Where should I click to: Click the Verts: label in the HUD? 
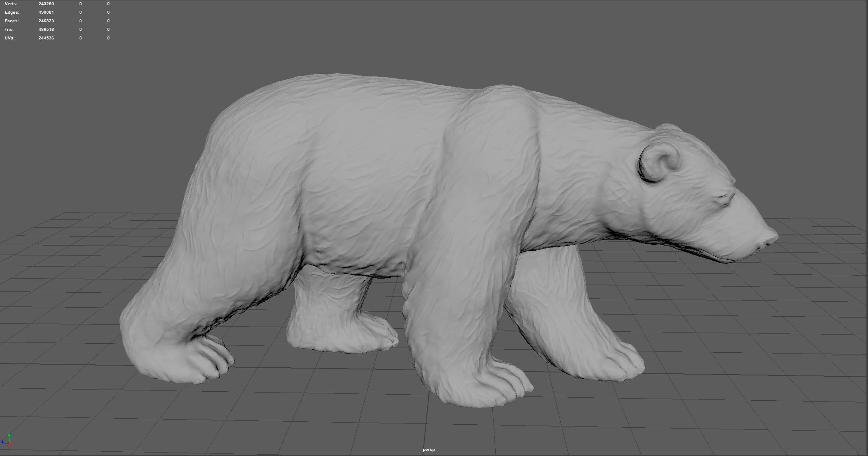point(11,4)
